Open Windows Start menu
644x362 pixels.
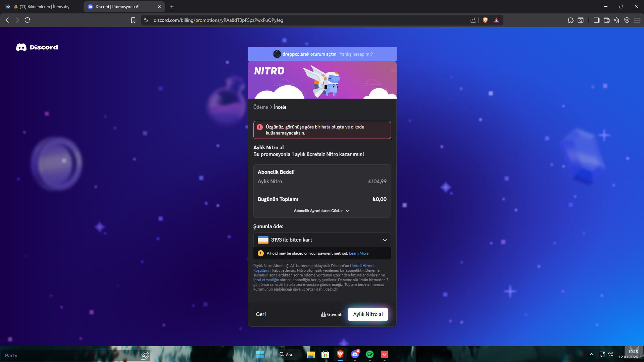[x=260, y=354]
